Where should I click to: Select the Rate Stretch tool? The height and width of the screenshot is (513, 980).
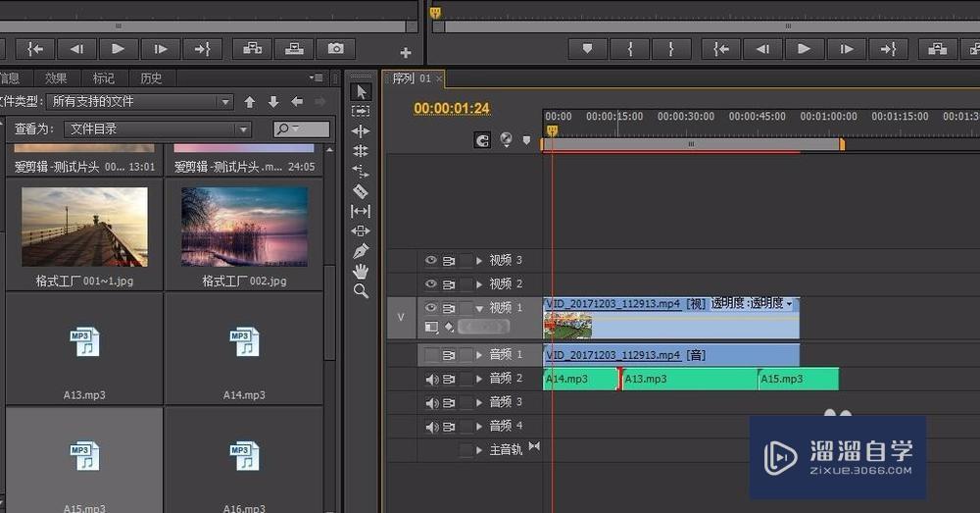tap(361, 171)
